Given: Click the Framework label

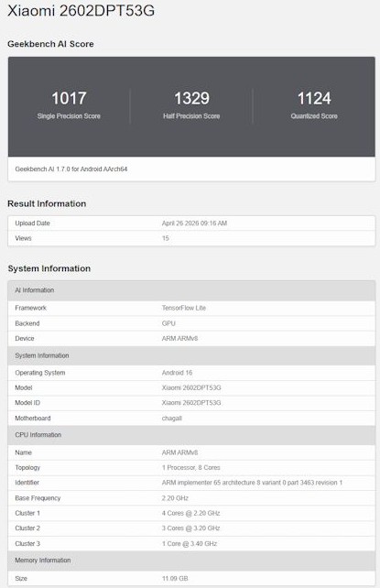Looking at the screenshot, I should [31, 308].
